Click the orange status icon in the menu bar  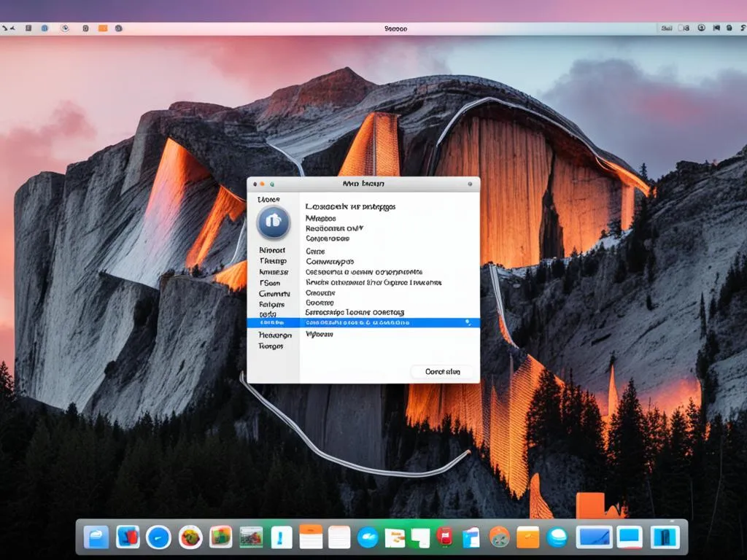coord(102,28)
